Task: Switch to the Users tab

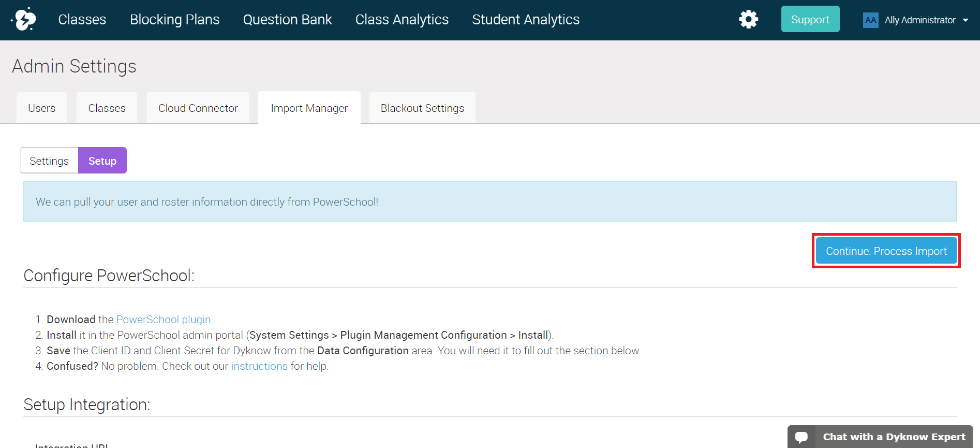Action: point(42,108)
